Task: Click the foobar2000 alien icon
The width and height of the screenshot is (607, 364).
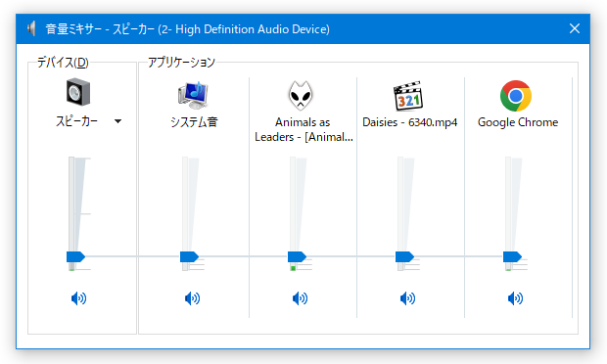Action: click(301, 95)
